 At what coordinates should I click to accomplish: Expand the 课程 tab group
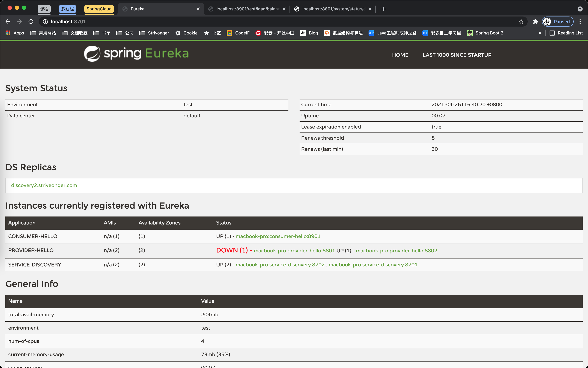click(x=44, y=9)
